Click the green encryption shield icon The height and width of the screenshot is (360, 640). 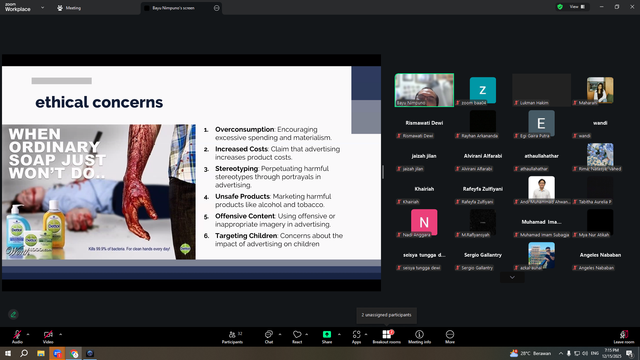tap(560, 7)
